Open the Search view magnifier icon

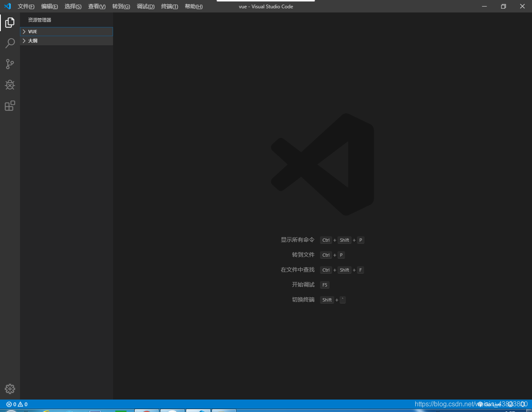tap(10, 43)
